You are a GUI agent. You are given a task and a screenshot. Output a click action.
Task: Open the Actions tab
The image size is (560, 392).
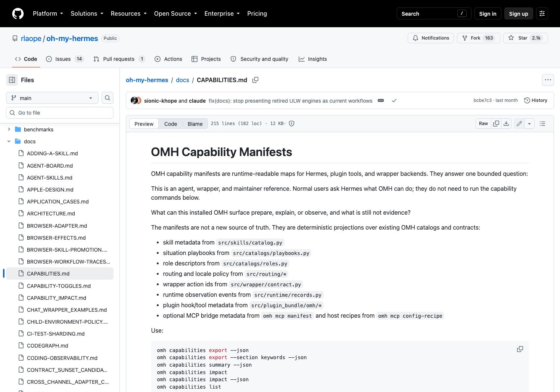tap(168, 59)
